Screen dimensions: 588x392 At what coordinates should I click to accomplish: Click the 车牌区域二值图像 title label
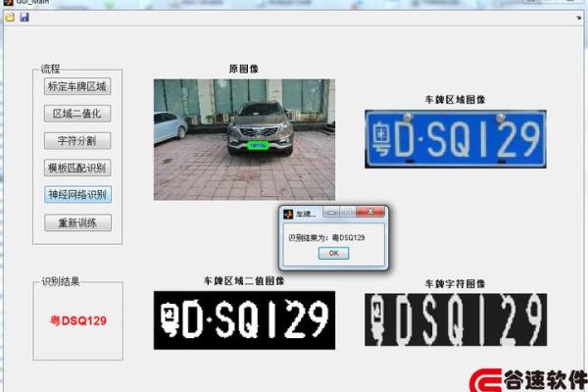(x=244, y=281)
